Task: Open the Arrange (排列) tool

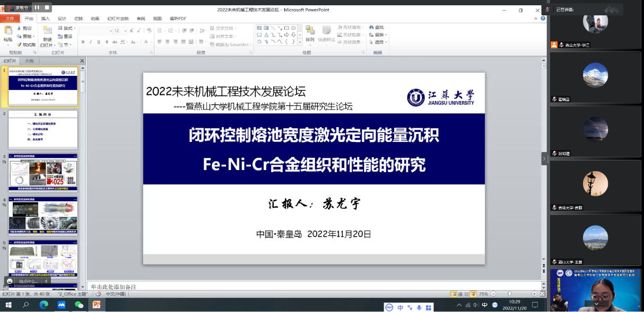Action: 310,34
